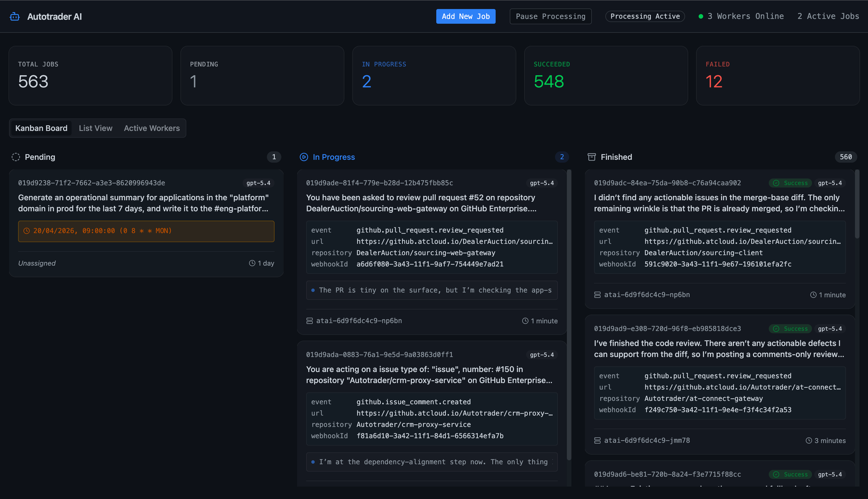
Task: Click the Succeeded 548 stat card
Action: [605, 76]
